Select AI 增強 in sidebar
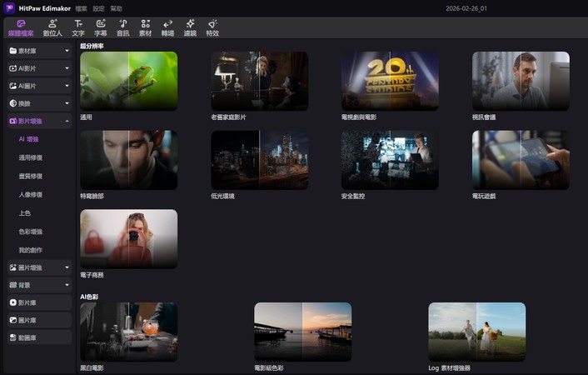The image size is (588, 375). [x=28, y=139]
